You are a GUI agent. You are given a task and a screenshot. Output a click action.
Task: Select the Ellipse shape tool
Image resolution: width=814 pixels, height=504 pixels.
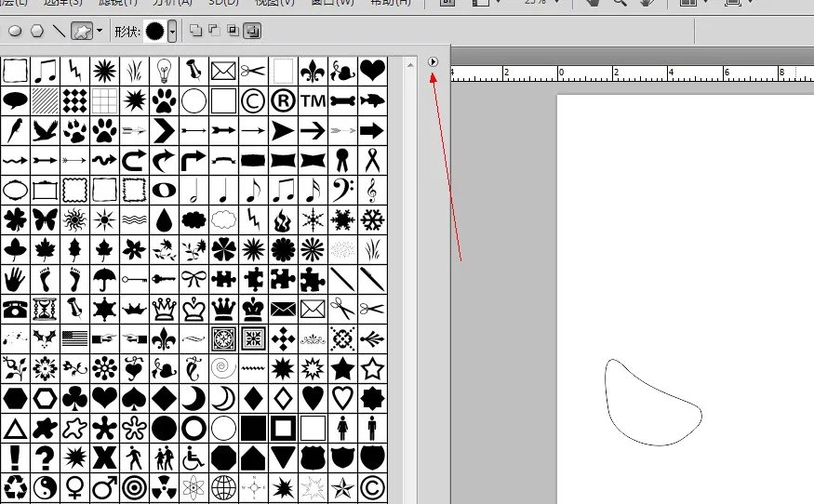coord(15,31)
